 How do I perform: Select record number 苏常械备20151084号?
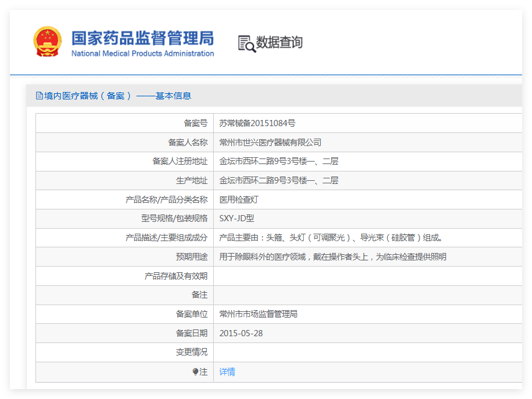(x=257, y=123)
